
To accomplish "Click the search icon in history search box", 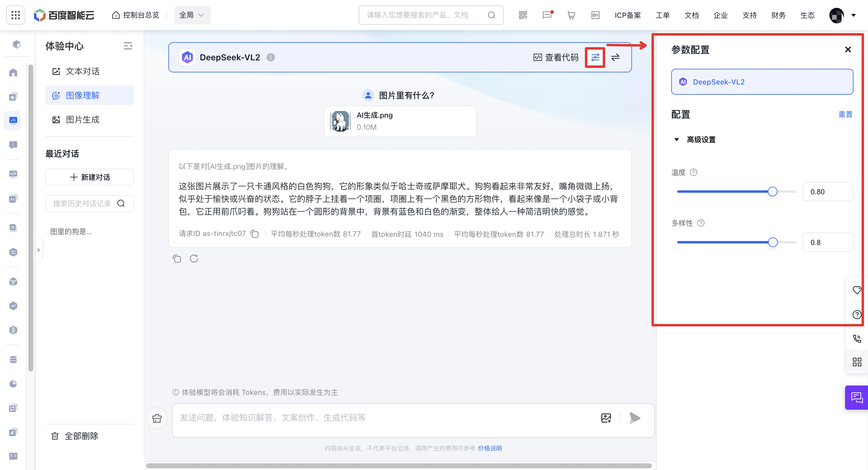I will [121, 203].
